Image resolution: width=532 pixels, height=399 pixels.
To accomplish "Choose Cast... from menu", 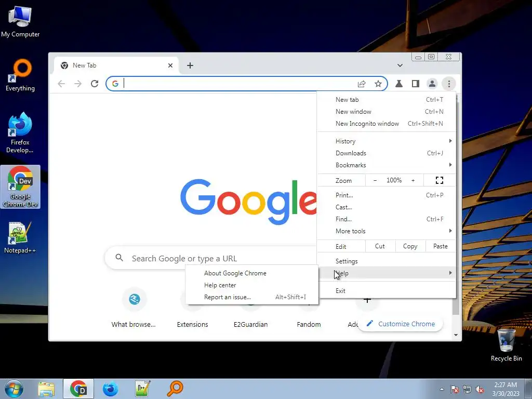I will [387, 207].
